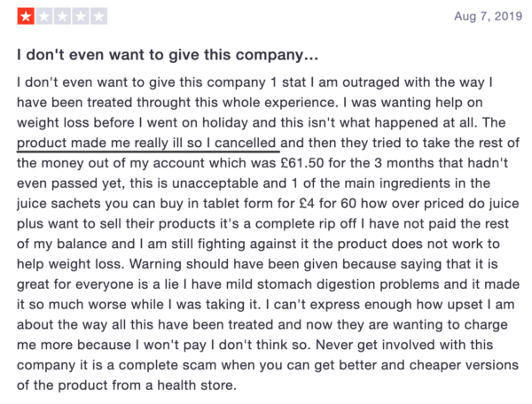Open review title 'I don't even want to give this company...'

tap(168, 55)
